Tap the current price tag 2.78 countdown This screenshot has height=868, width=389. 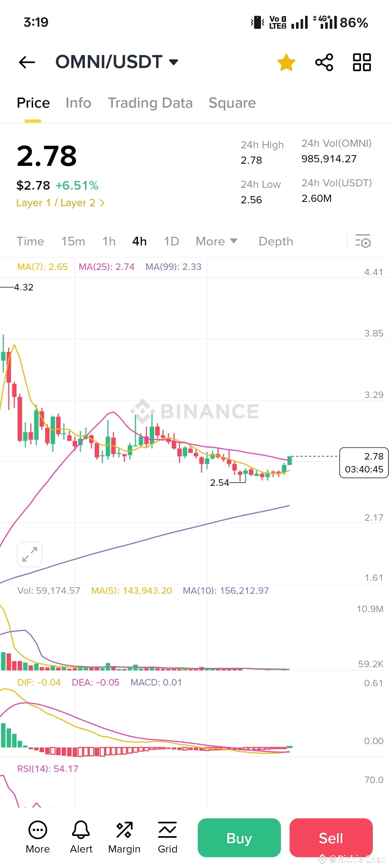point(364,463)
